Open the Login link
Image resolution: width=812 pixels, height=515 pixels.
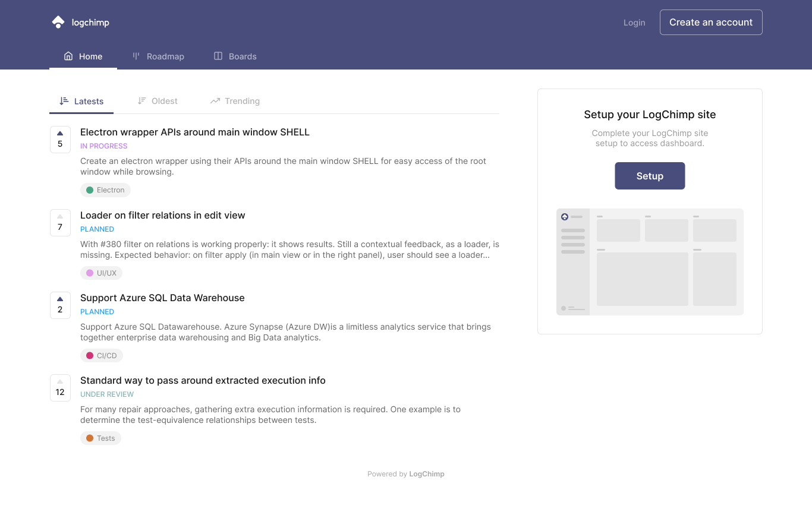(634, 22)
